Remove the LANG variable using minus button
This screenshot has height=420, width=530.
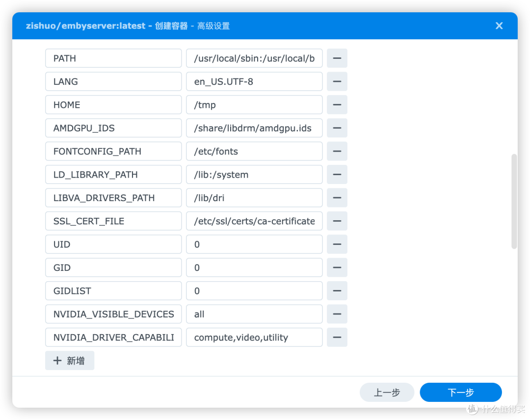coord(337,81)
